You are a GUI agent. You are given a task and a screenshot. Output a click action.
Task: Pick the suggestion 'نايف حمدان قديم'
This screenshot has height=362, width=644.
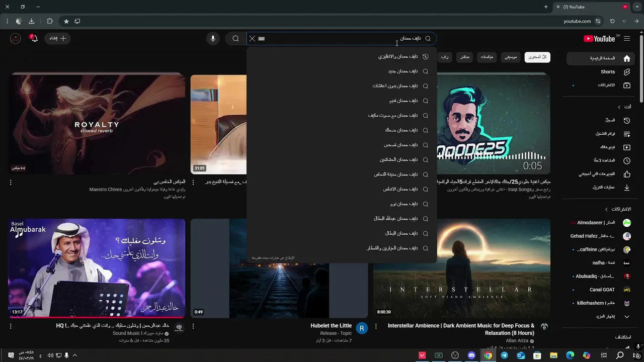coord(342,101)
